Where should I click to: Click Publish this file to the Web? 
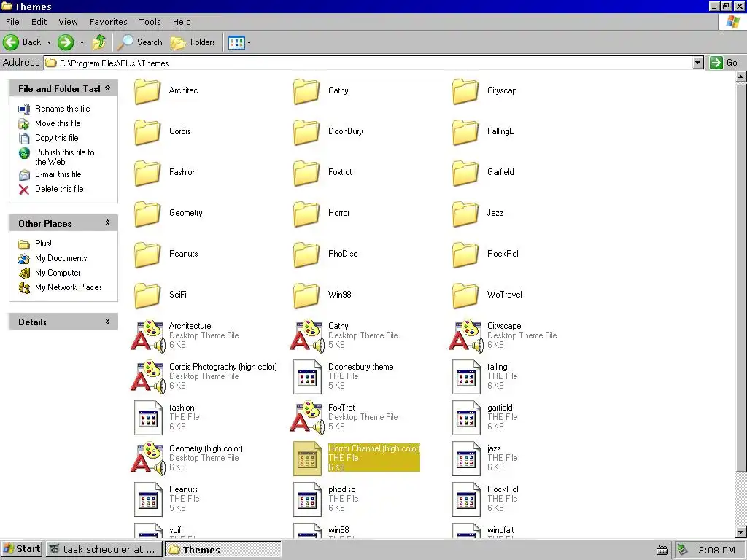point(65,157)
